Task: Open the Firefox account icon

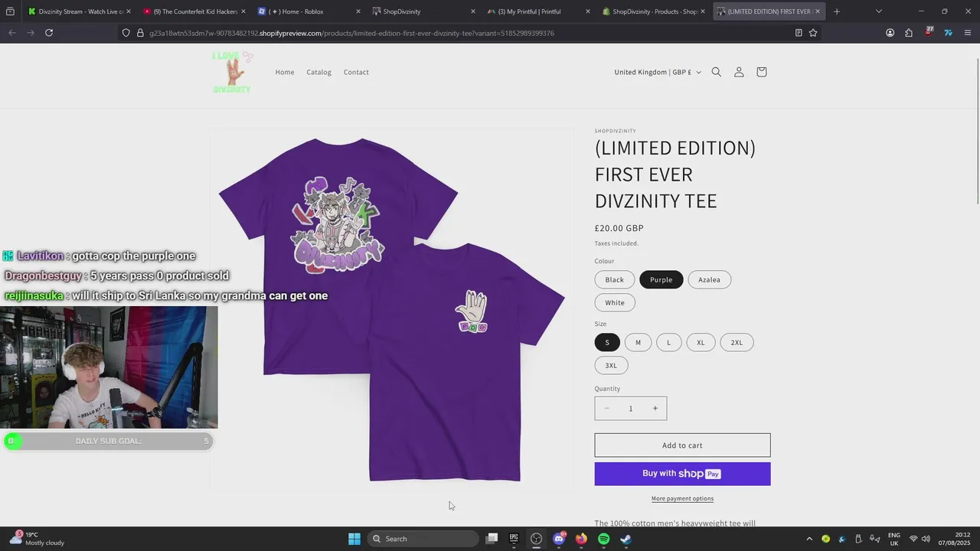Action: coord(890,33)
